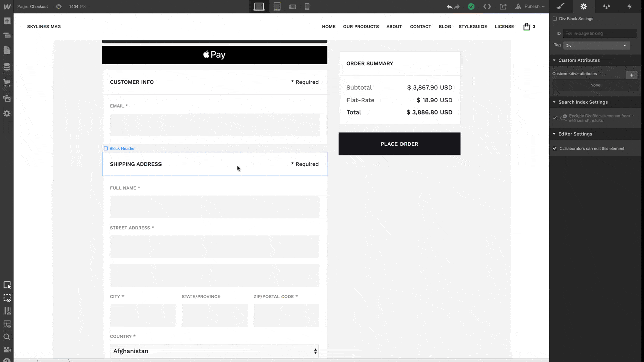Click the STATE/PROVINCE input field
This screenshot has height=362, width=644.
coord(215,315)
